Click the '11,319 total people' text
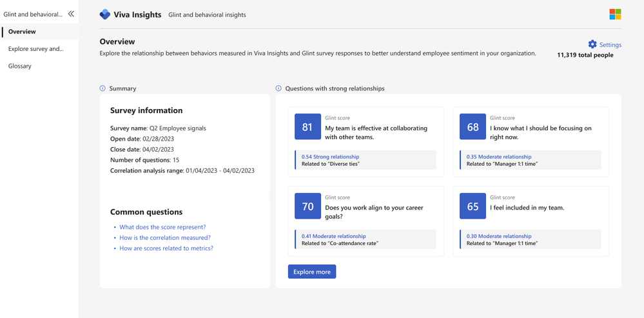Screen dimensions: 644x318 click(585, 55)
